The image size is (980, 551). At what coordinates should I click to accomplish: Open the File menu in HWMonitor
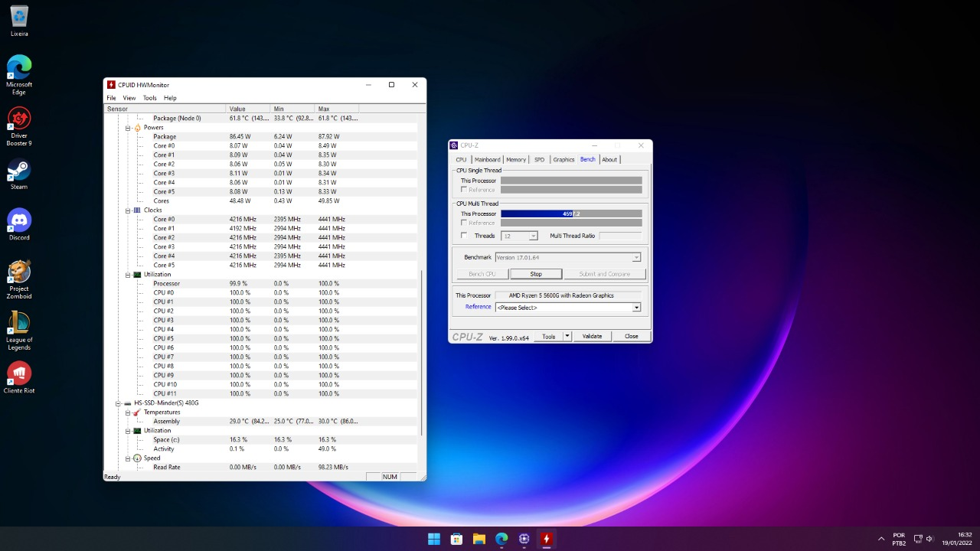pos(112,98)
